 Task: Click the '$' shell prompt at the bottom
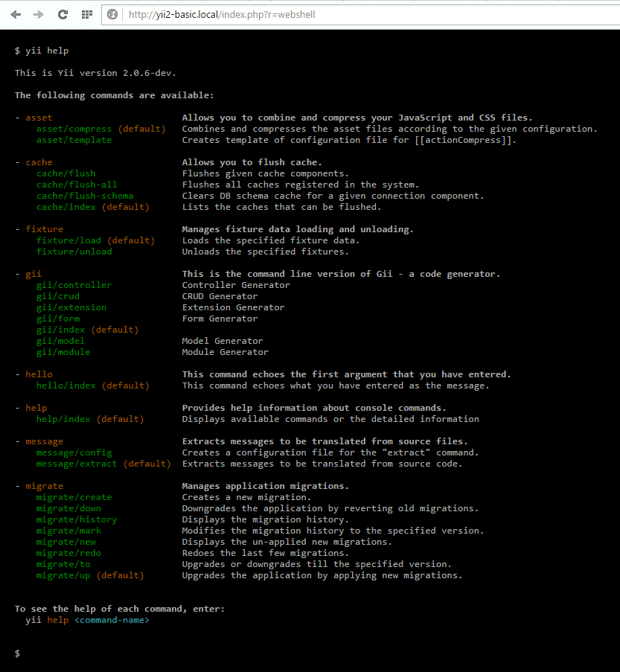[17, 653]
